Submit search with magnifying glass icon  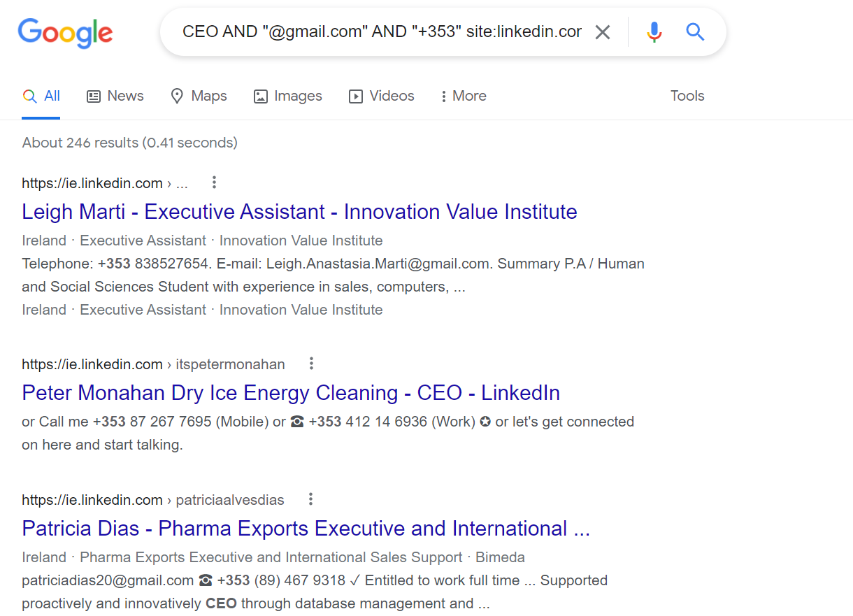click(695, 31)
